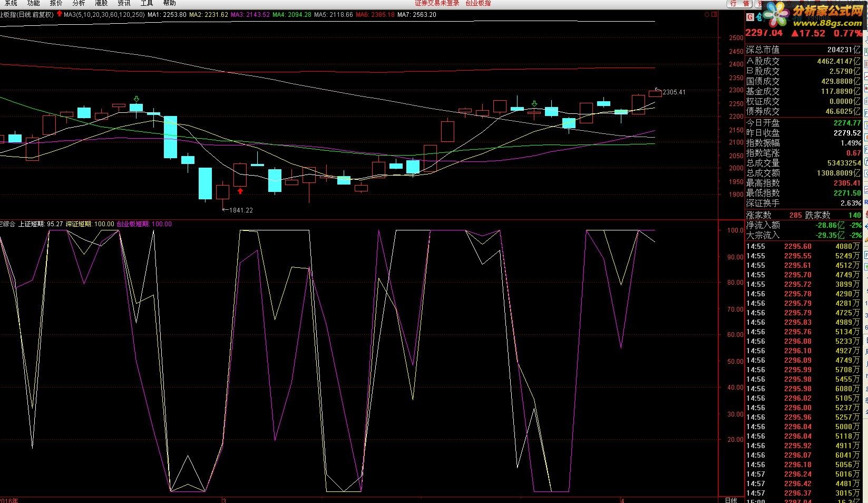Click the month 3 marker on time axis
868x503 pixels.
pyautogui.click(x=225, y=500)
